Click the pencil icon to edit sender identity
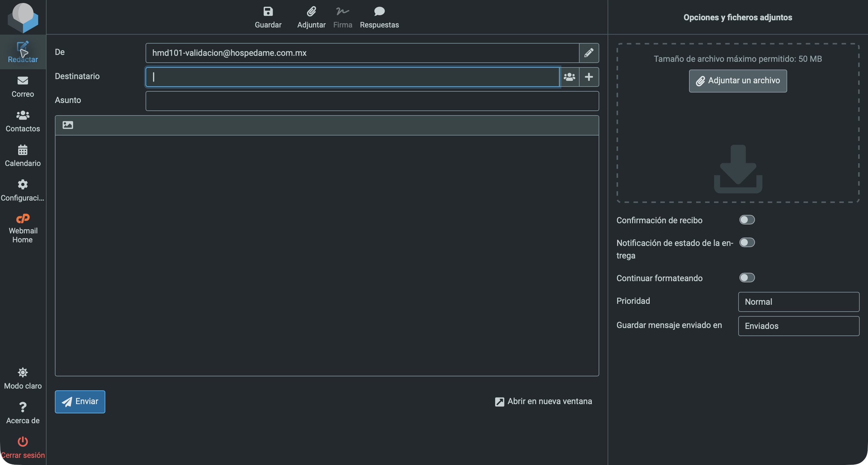 pos(589,53)
